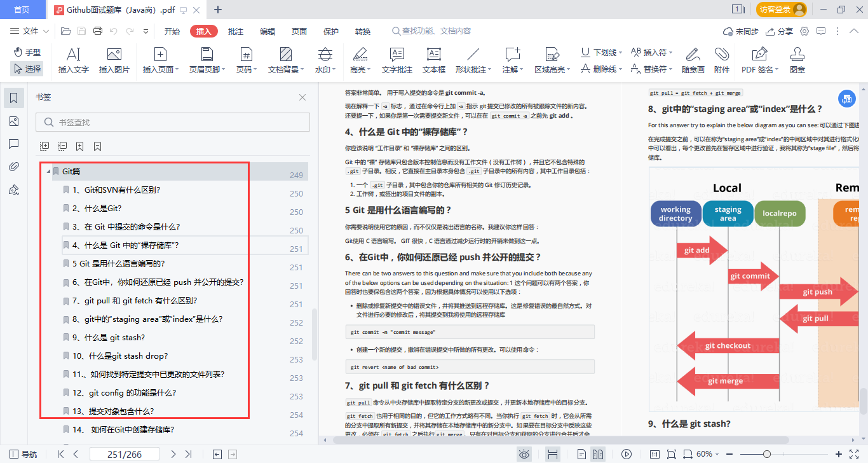Switch to the Annotate (批注) ribbon tab
This screenshot has height=463, width=868.
(236, 31)
